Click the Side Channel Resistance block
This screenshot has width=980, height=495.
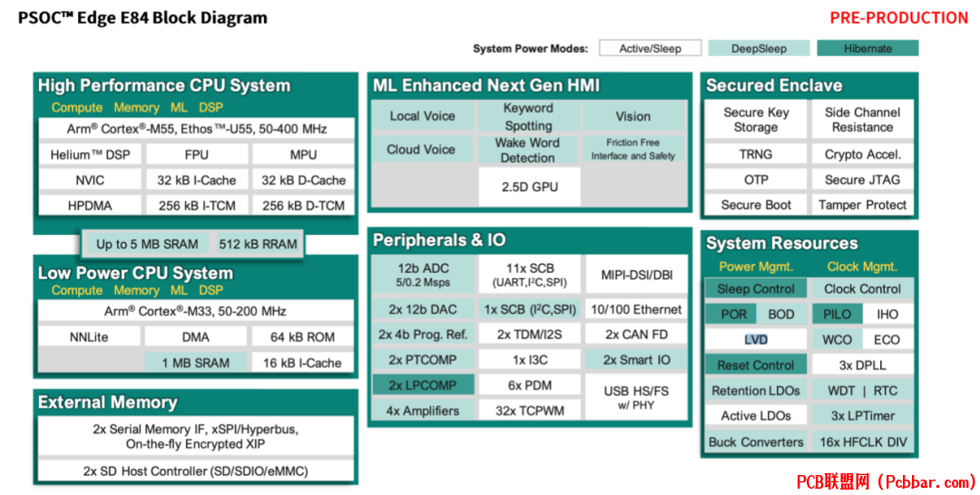pyautogui.click(x=863, y=120)
